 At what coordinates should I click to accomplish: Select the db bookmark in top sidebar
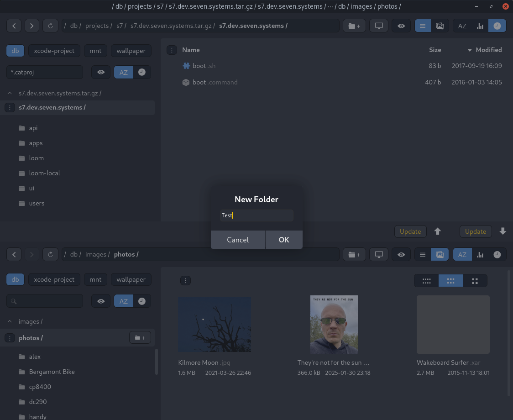[x=16, y=51]
